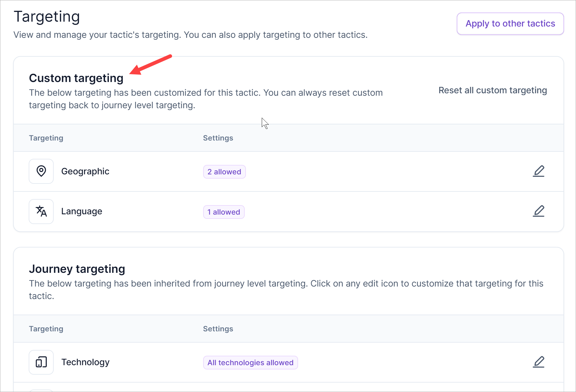Edit the Language targeting row
Screen dimensions: 576x392
538,211
